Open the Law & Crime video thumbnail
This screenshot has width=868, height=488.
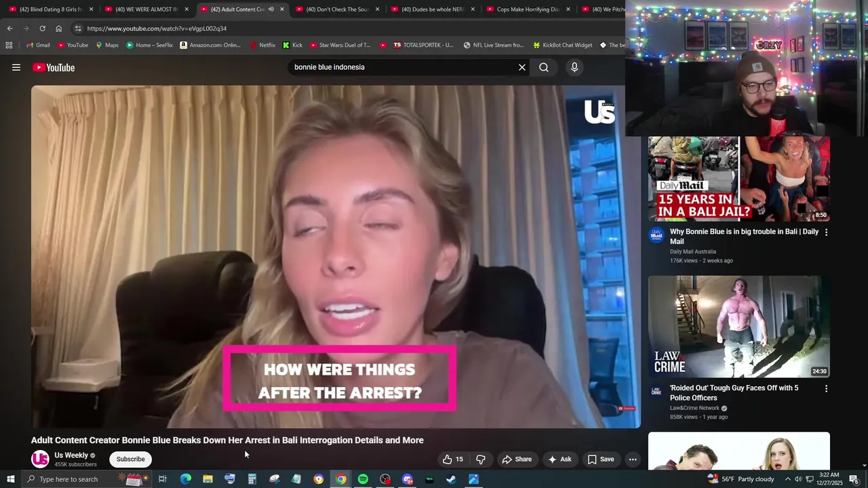tap(739, 327)
